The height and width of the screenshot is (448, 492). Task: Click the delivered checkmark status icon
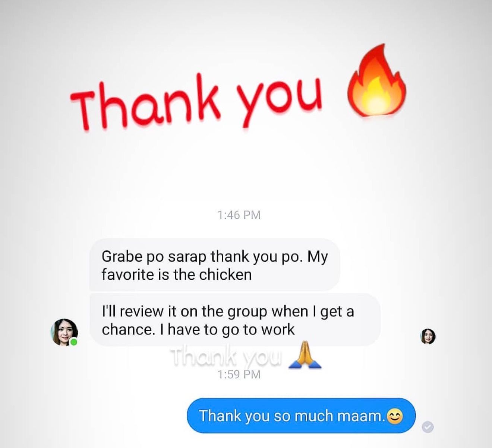pyautogui.click(x=428, y=427)
